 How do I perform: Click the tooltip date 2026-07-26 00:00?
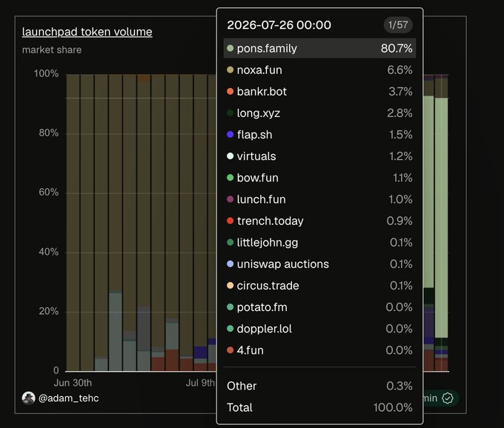coord(279,24)
